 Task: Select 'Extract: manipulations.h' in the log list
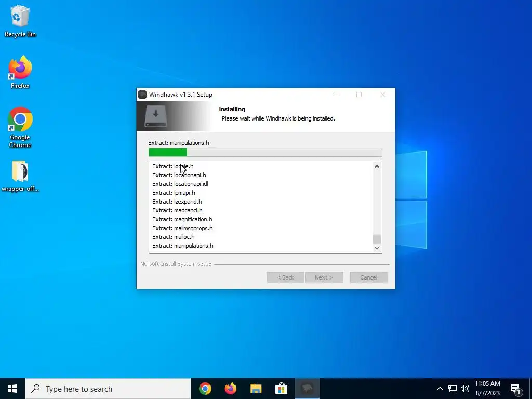coord(183,246)
